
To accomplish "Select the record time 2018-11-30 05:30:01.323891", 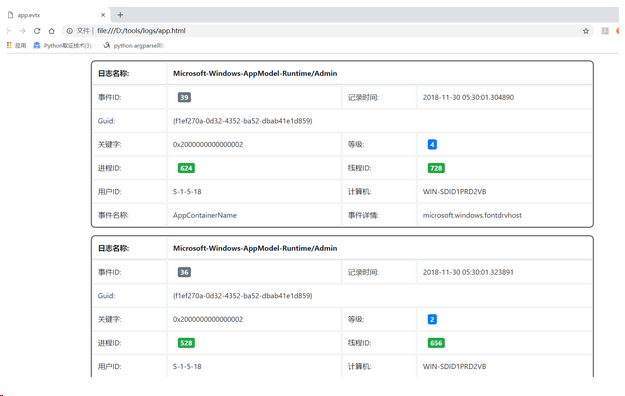I will tap(468, 272).
